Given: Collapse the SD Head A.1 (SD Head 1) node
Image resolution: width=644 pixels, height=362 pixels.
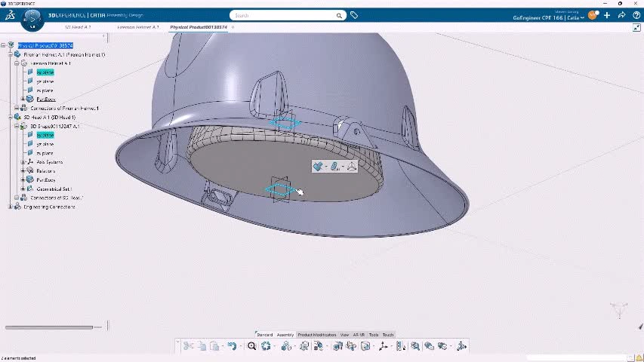Looking at the screenshot, I should [11, 117].
